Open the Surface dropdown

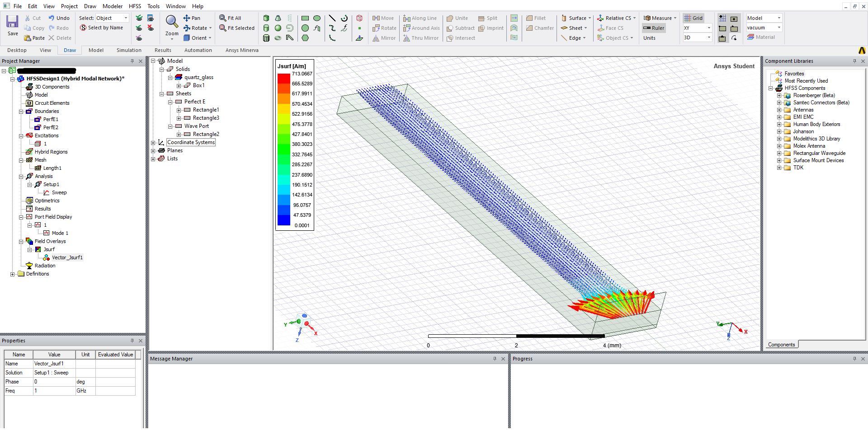pyautogui.click(x=576, y=18)
